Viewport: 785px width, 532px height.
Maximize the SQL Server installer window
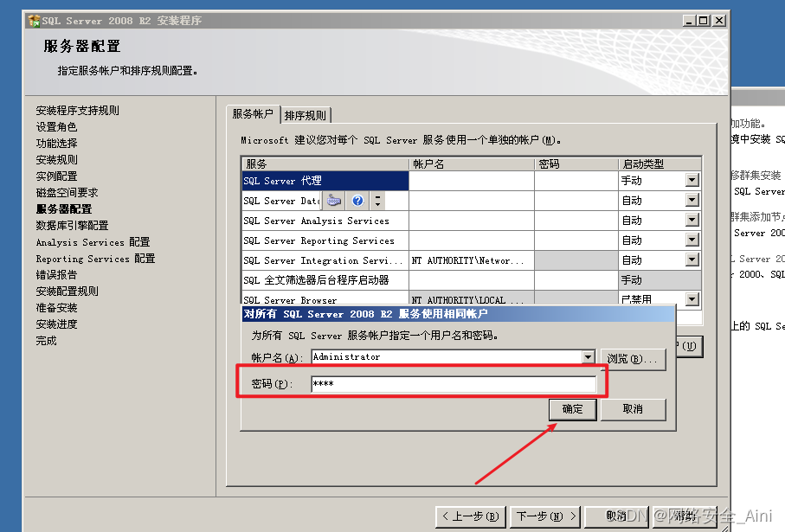point(704,21)
